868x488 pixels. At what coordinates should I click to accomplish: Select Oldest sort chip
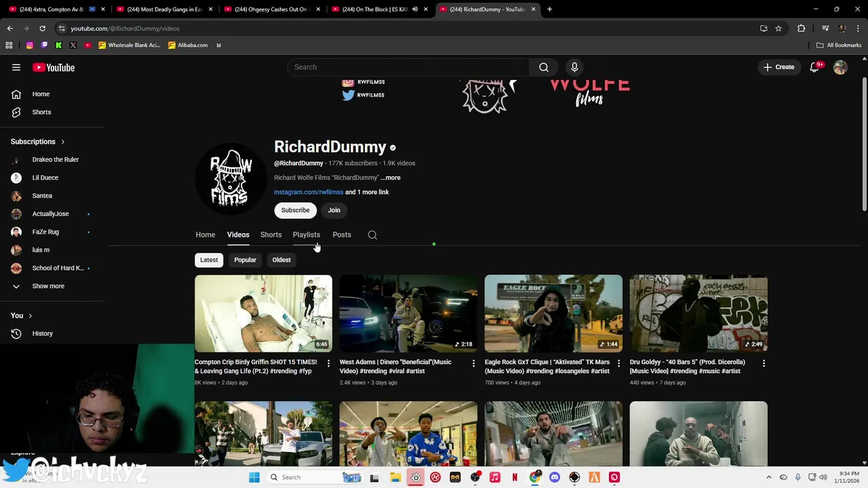281,260
